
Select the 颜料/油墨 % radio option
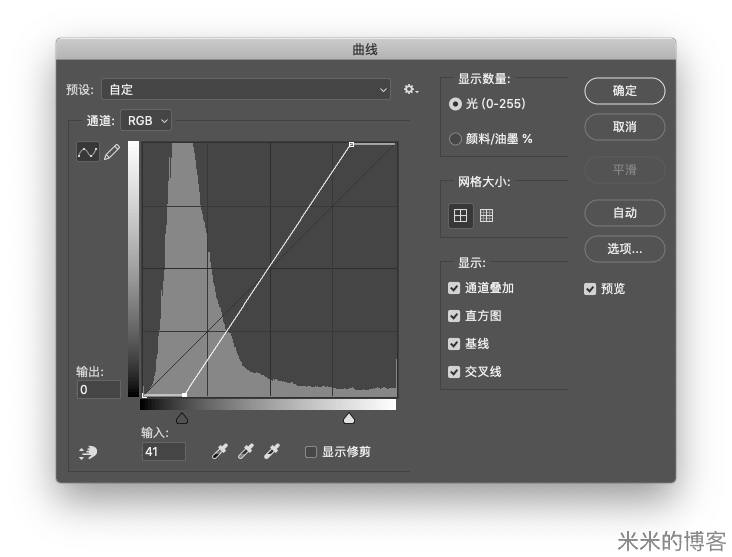(456, 139)
